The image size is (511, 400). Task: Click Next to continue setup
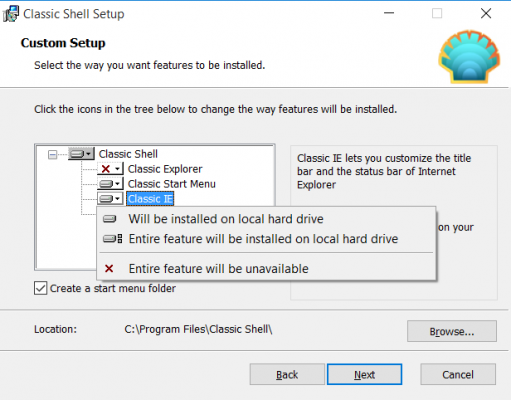coord(364,374)
